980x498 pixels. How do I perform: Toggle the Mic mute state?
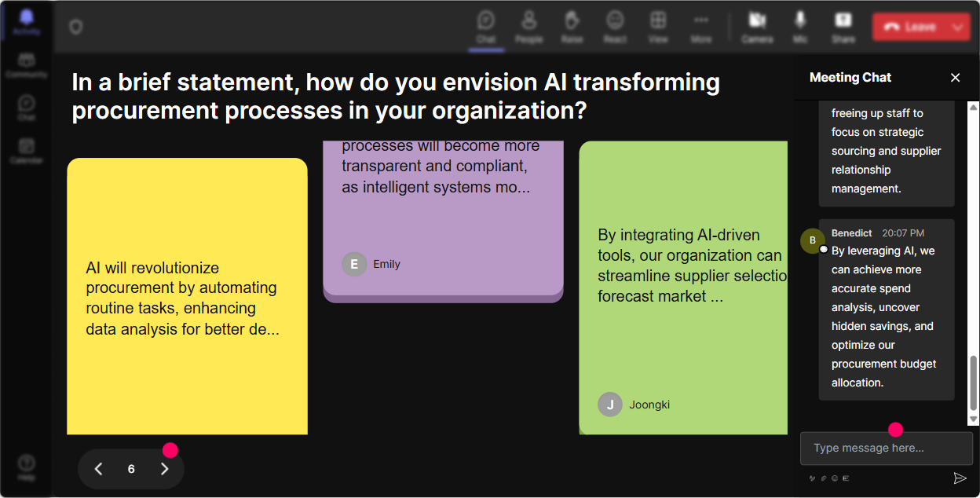pos(800,27)
